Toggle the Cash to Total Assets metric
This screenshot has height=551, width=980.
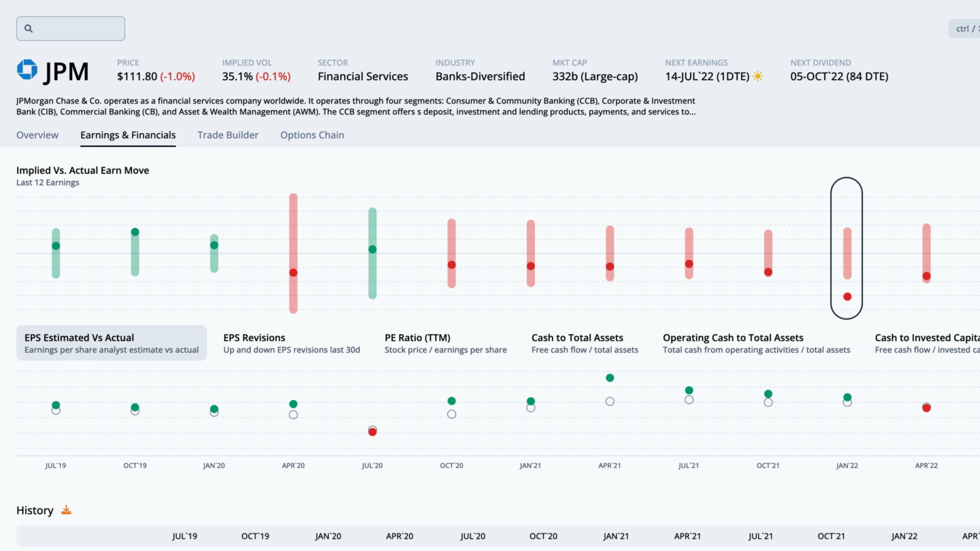point(577,343)
